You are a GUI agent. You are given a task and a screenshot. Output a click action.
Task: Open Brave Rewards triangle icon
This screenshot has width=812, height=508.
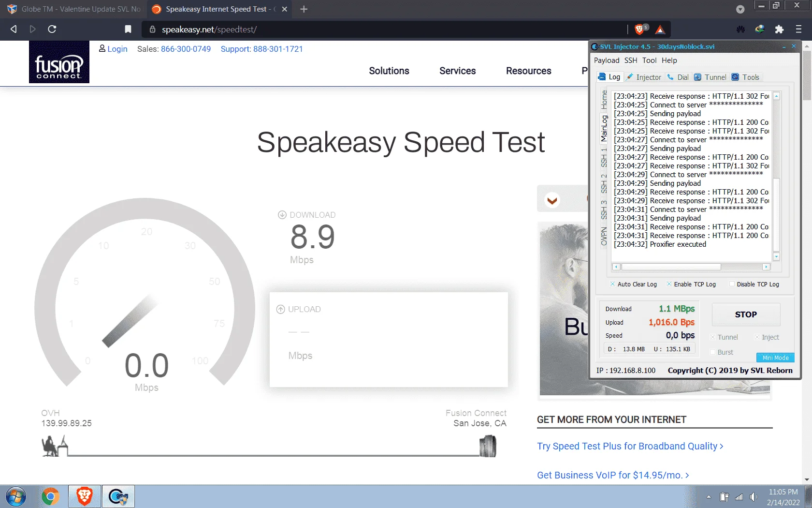pyautogui.click(x=660, y=30)
